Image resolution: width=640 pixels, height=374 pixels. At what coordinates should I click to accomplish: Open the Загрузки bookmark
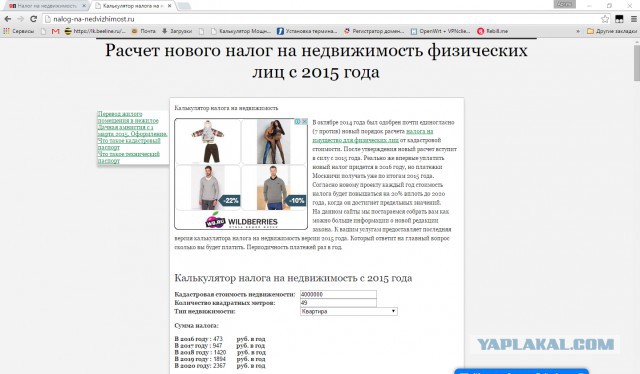(177, 31)
